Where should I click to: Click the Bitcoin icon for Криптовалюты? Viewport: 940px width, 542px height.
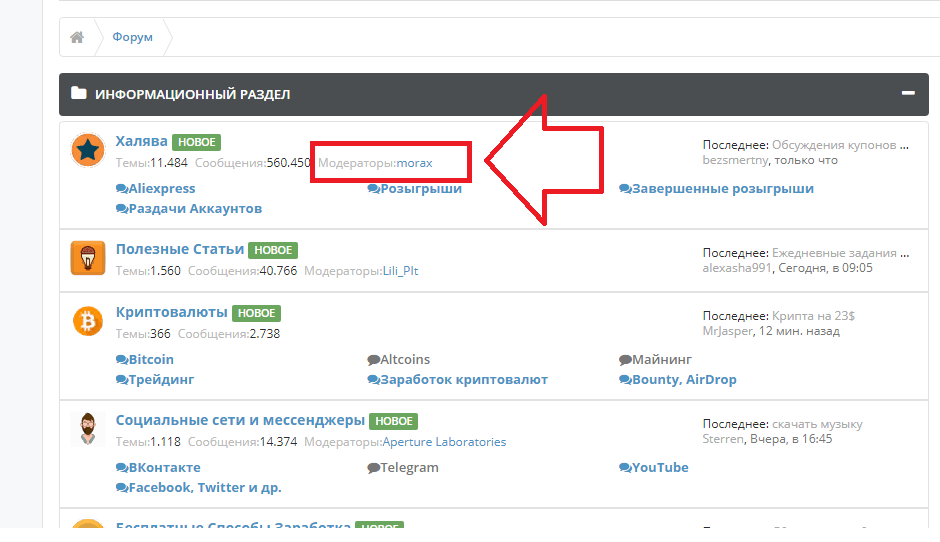pos(88,321)
